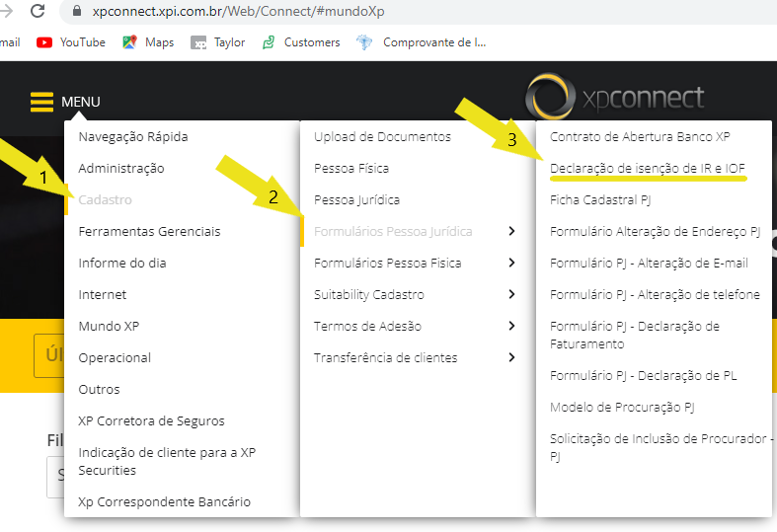Select Outros menu item
This screenshot has width=777, height=532.
[x=99, y=389]
